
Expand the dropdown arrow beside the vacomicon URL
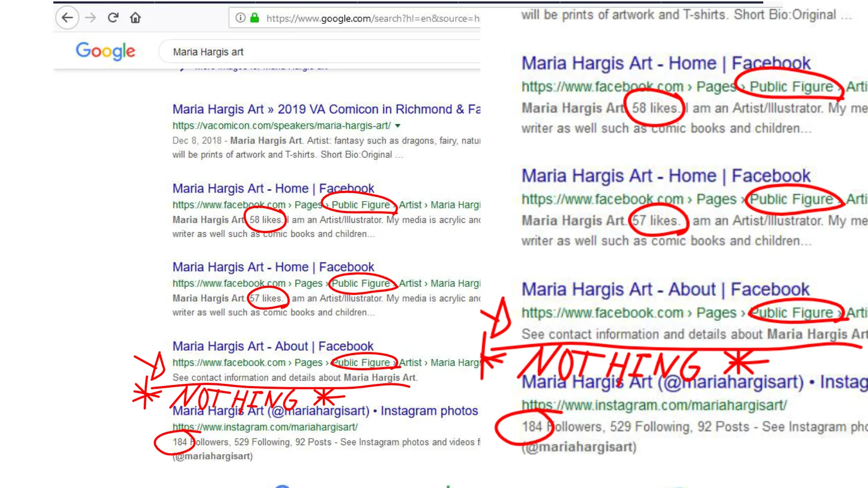398,126
